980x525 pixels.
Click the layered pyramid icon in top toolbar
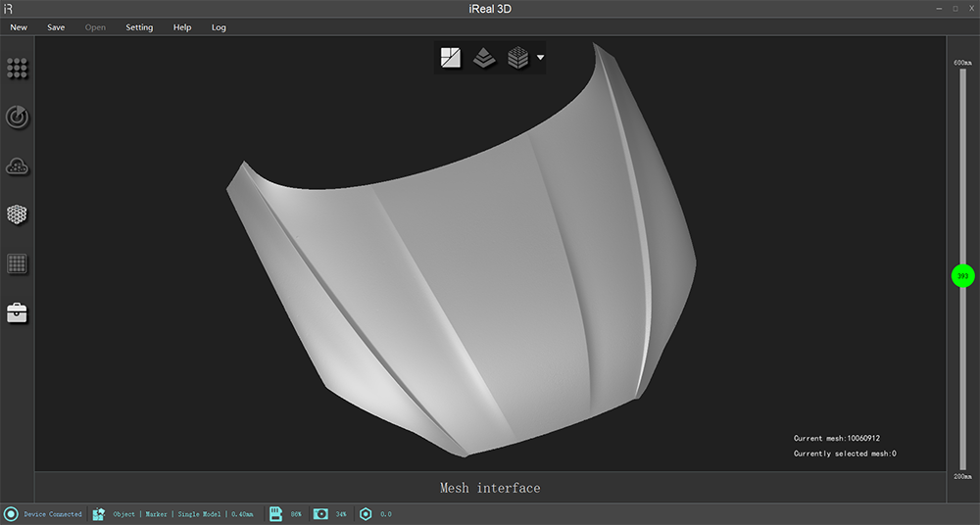point(484,58)
